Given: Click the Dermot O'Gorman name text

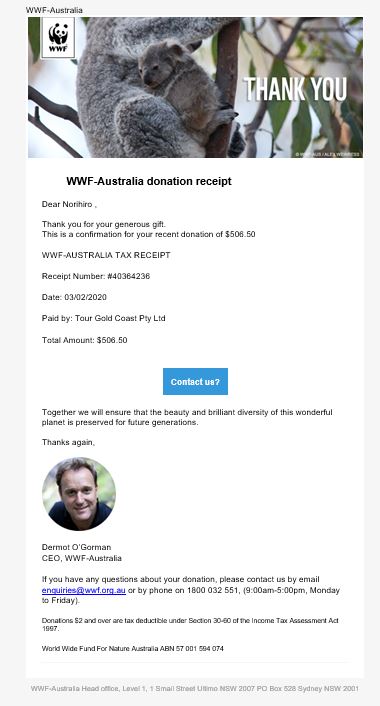Looking at the screenshot, I should coord(77,547).
